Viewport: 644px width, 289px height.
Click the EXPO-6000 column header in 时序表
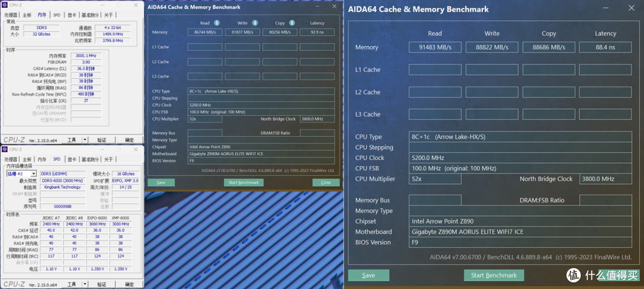click(x=97, y=218)
